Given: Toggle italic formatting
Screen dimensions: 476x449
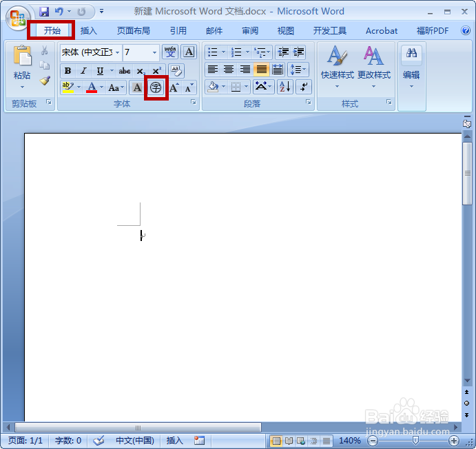Looking at the screenshot, I should click(x=83, y=71).
